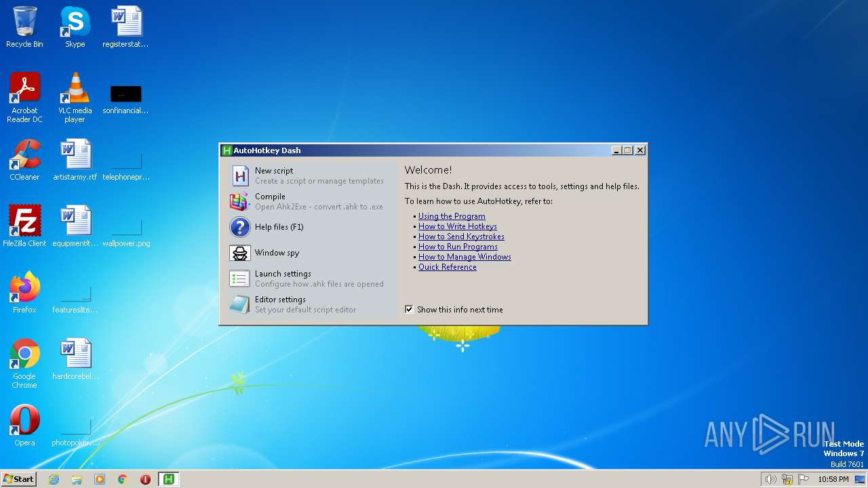Open the How to Write Hotkeys link

tap(458, 226)
